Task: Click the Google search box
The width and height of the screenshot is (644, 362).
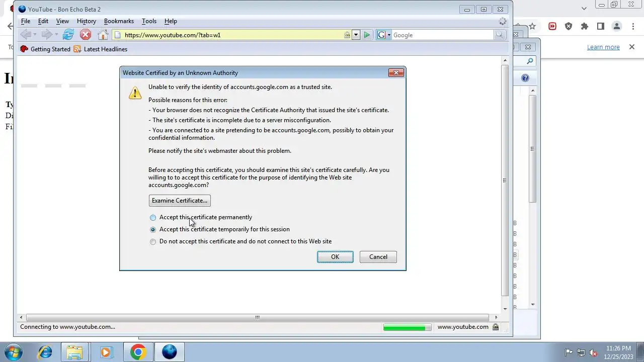Action: click(x=442, y=35)
